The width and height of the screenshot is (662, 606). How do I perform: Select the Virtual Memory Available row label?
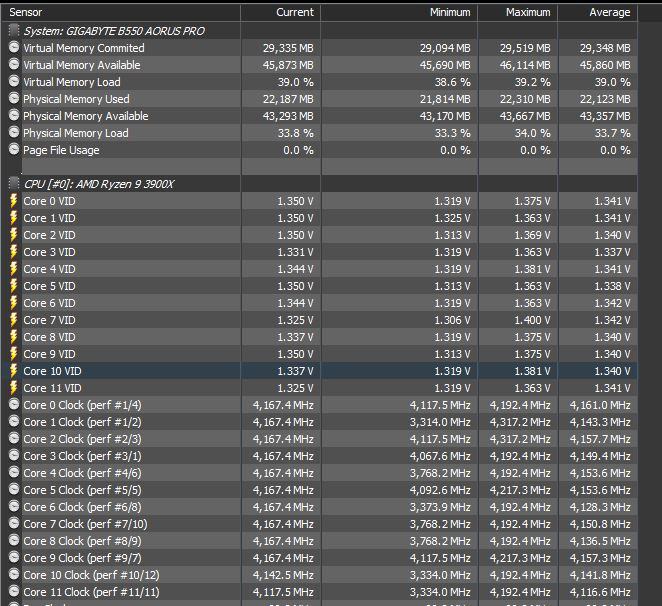pyautogui.click(x=82, y=65)
